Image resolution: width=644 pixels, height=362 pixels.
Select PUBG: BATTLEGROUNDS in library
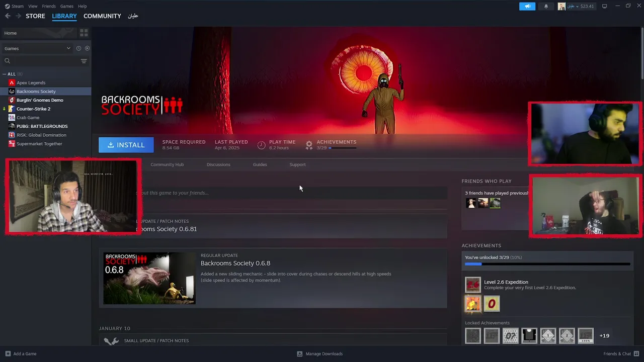(x=42, y=126)
